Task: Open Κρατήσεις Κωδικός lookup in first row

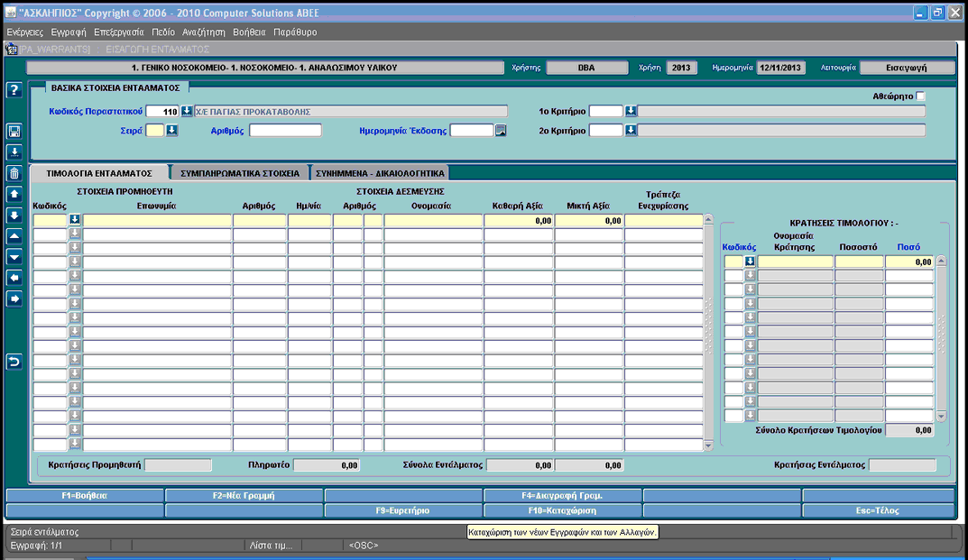Action: click(750, 262)
